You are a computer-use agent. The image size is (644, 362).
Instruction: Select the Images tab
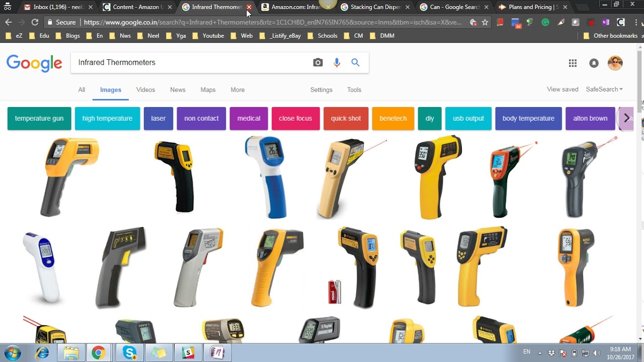(x=111, y=89)
